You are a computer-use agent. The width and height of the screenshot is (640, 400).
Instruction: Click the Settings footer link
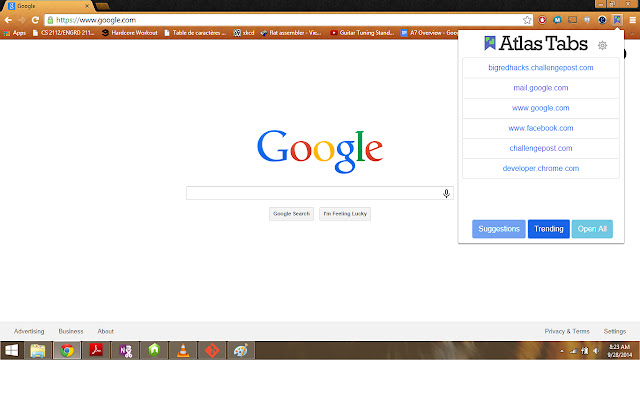(615, 331)
